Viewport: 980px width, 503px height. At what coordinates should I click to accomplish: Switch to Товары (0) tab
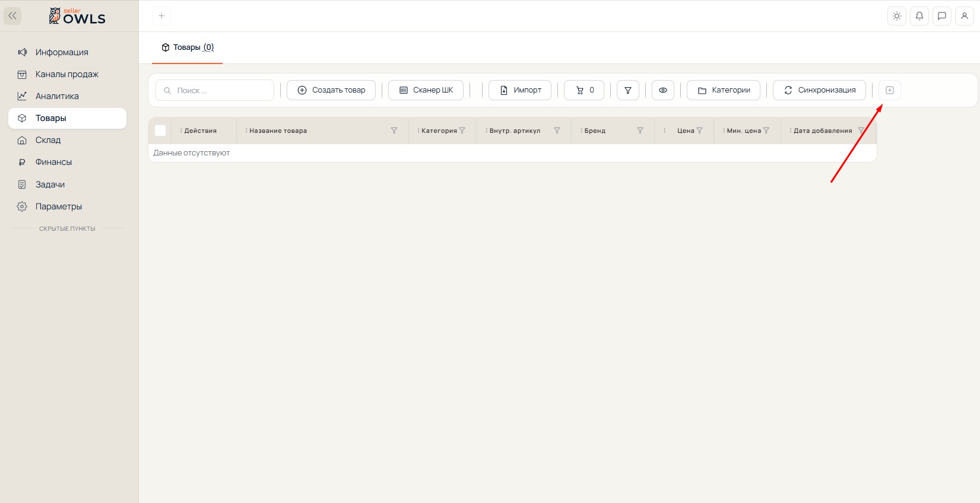click(188, 47)
